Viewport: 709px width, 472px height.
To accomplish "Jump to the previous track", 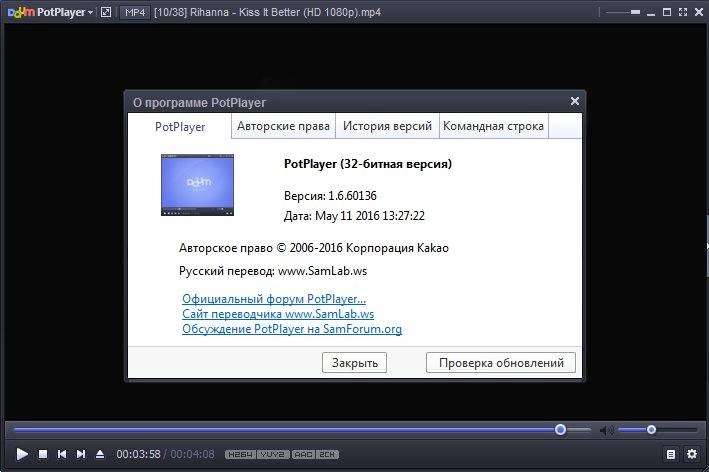I will (62, 453).
